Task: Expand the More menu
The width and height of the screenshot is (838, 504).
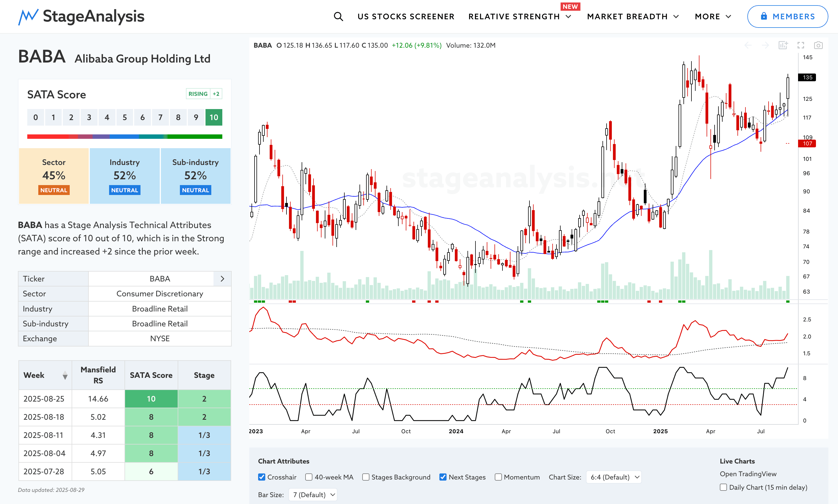Action: pos(713,16)
